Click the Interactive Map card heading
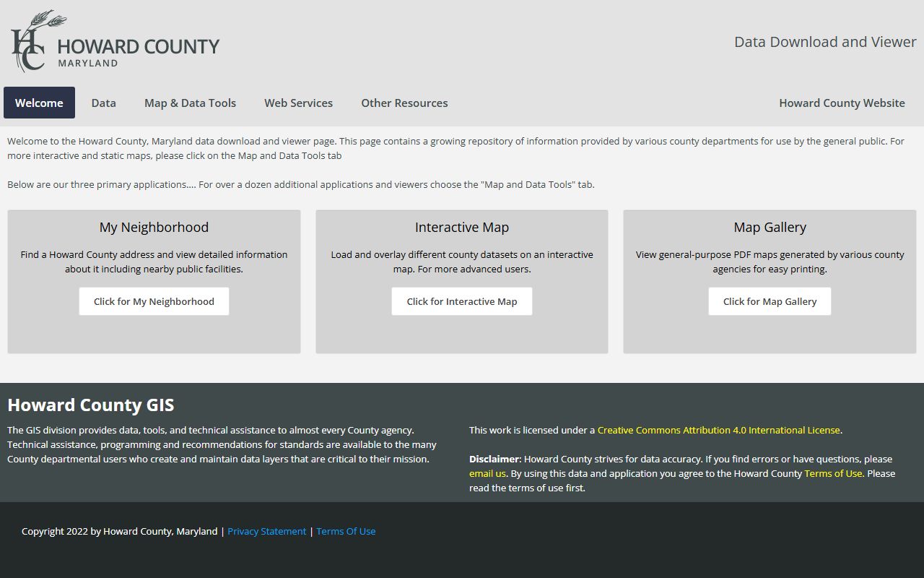 pos(462,227)
